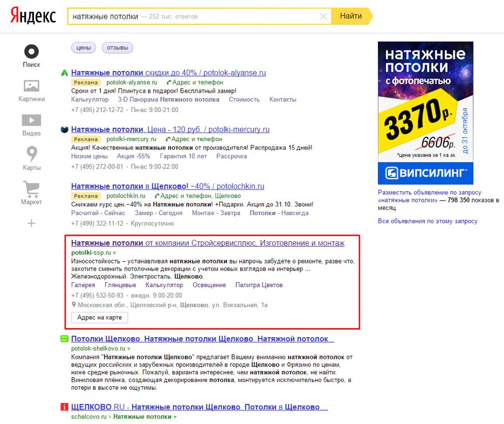Clear the search query with X icon

(323, 16)
